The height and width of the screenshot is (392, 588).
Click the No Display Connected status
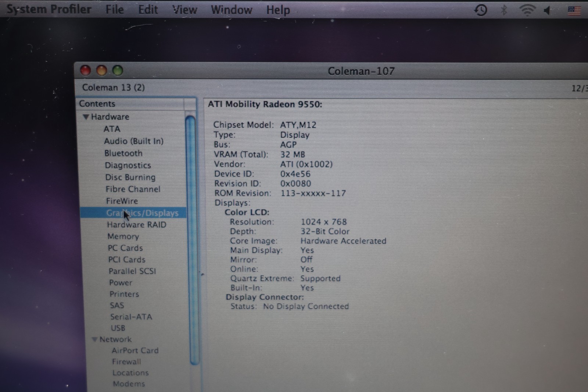306,307
